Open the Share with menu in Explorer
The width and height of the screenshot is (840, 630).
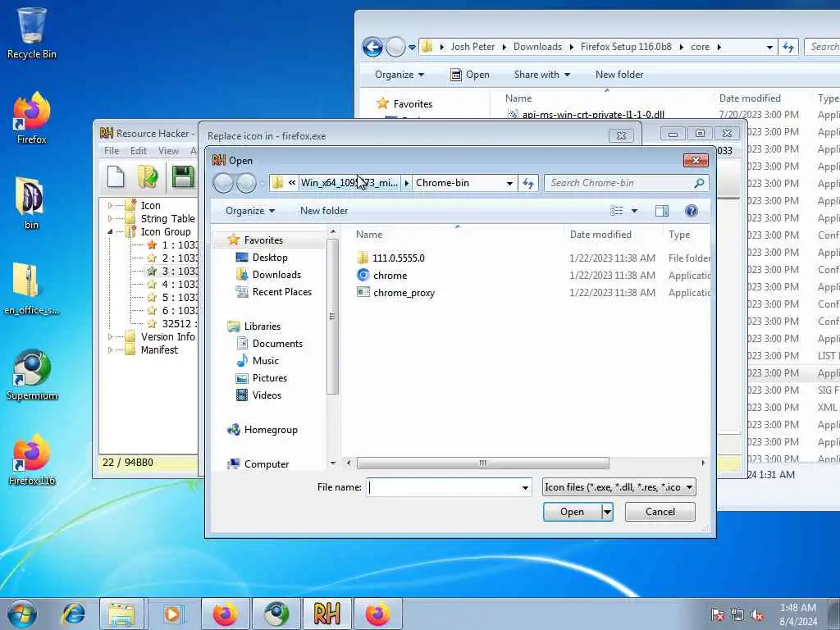(x=541, y=75)
